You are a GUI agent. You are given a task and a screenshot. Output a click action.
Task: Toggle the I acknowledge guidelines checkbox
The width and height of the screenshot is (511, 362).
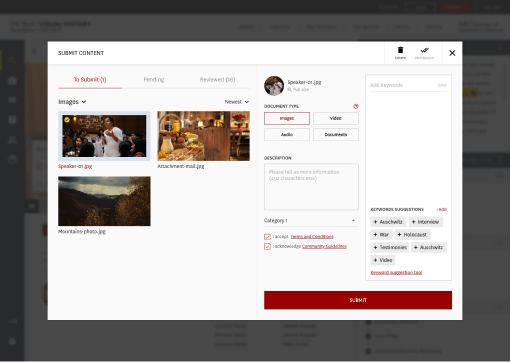pyautogui.click(x=267, y=246)
